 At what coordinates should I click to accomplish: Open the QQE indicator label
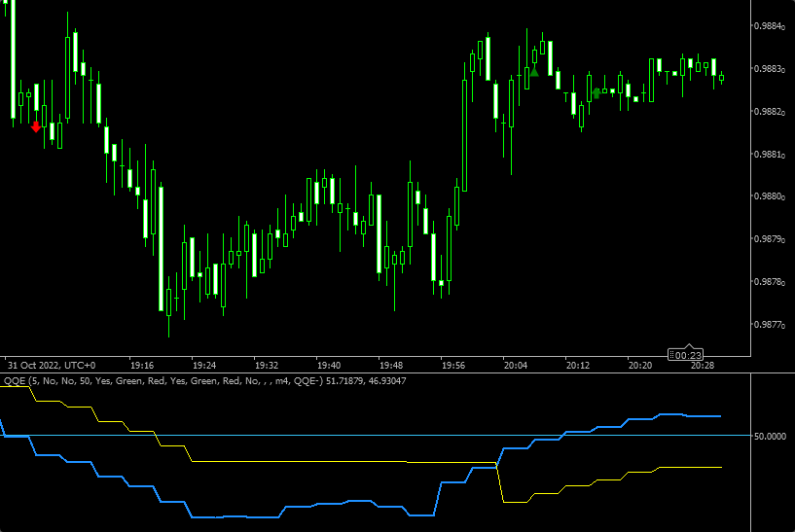tap(15, 380)
